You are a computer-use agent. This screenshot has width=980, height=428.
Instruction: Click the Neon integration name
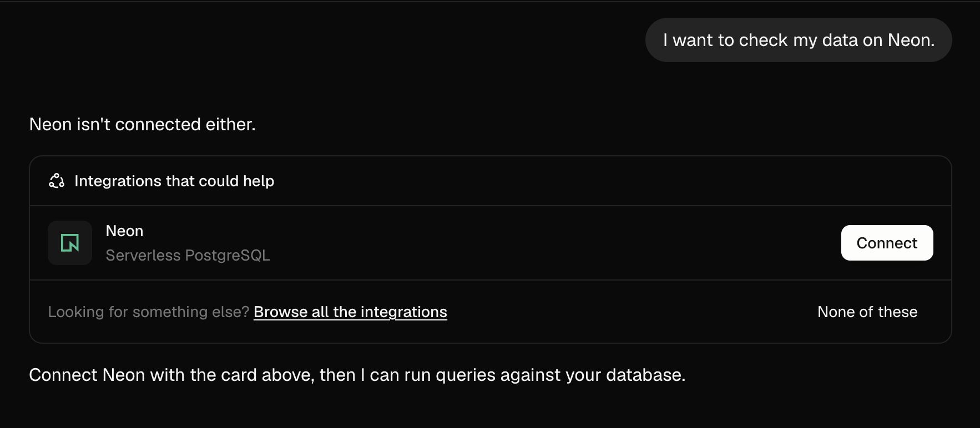[x=124, y=231]
